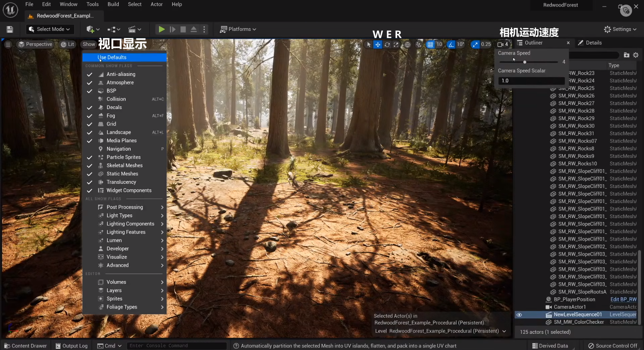644x350 pixels.
Task: Open the Settings dropdown
Action: coord(620,29)
